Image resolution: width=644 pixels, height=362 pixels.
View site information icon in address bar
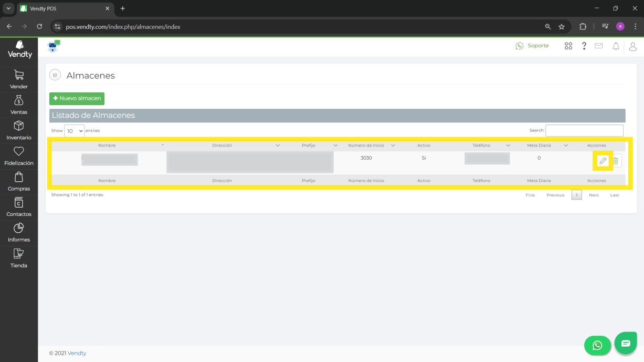pyautogui.click(x=58, y=26)
